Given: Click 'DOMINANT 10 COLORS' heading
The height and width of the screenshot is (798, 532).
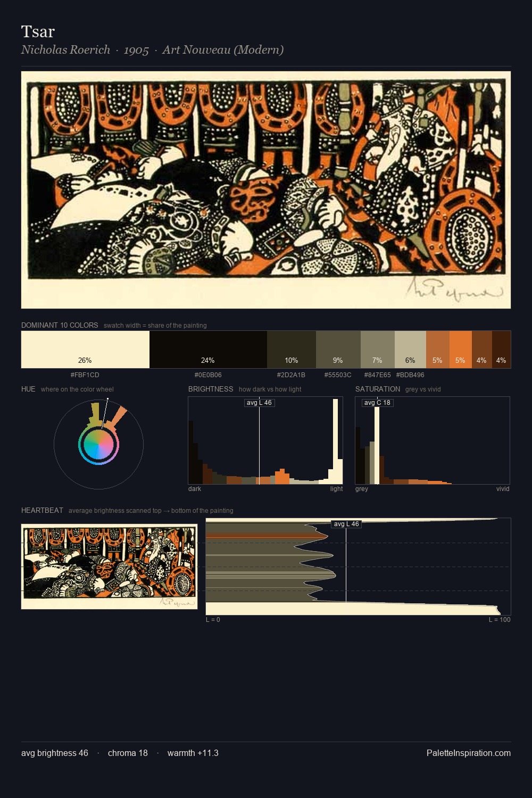Looking at the screenshot, I should (x=60, y=325).
